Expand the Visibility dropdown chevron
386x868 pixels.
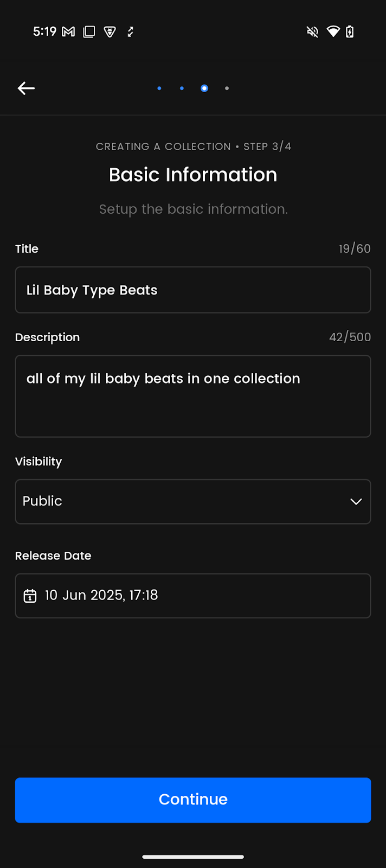(356, 501)
